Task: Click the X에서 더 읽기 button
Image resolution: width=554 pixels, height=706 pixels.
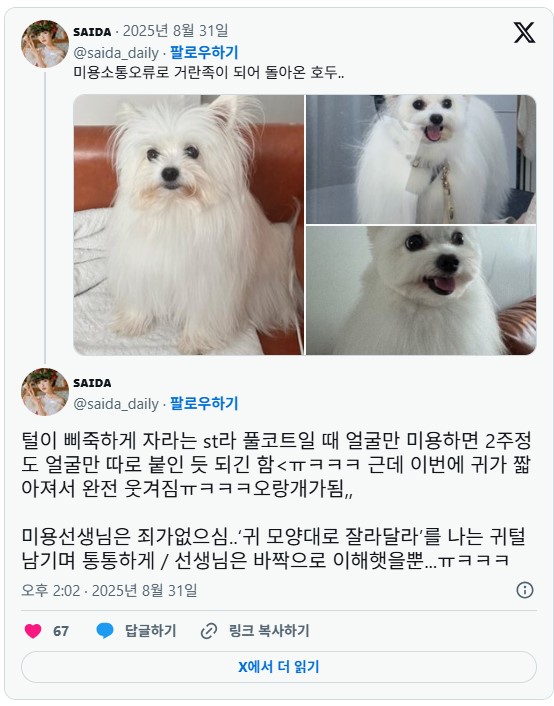Action: 279,667
